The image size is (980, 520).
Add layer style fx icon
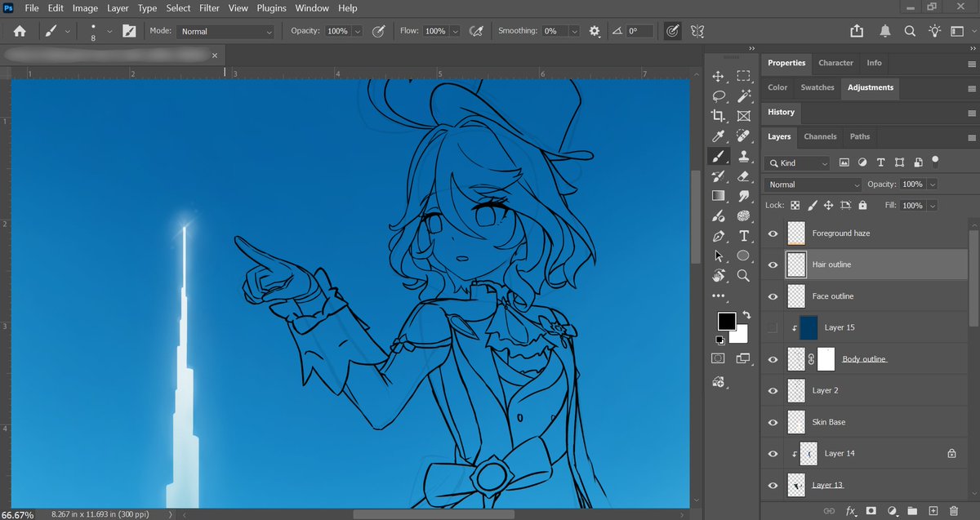pos(850,511)
